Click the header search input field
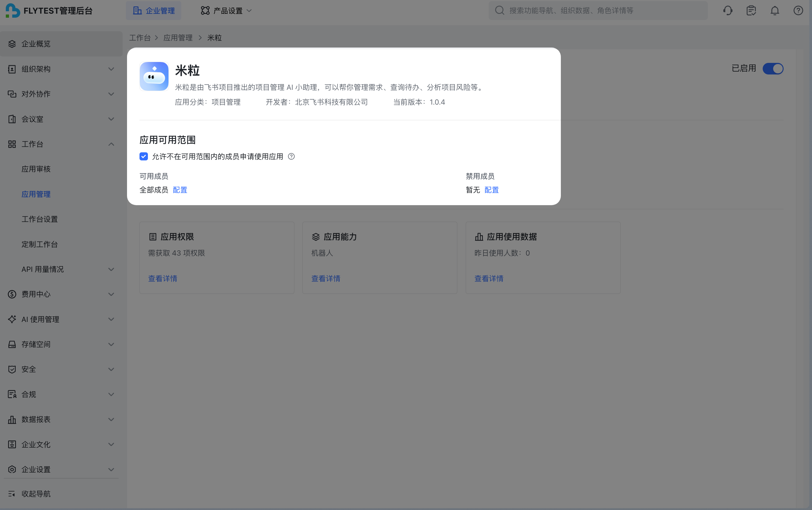The image size is (812, 510). pyautogui.click(x=598, y=10)
